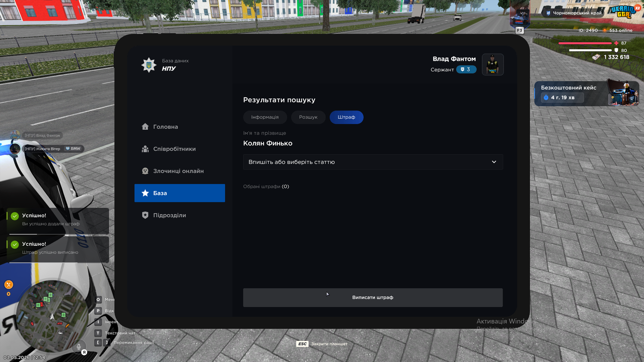The image size is (644, 362).
Task: Click the money amount 1 332 618
Action: (x=617, y=57)
